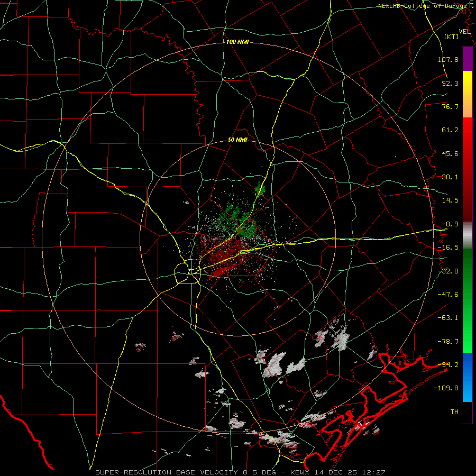
Task: Click the 76.7 legend value
Action: click(x=450, y=106)
